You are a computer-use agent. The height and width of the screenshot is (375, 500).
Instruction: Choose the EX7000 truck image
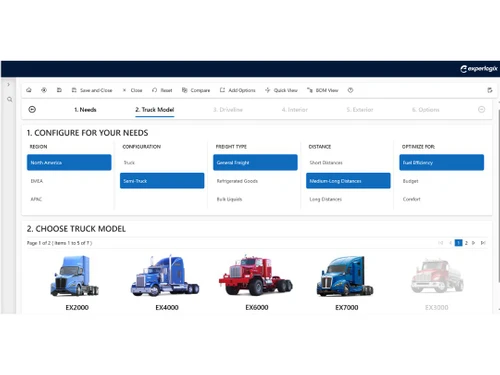pos(345,276)
